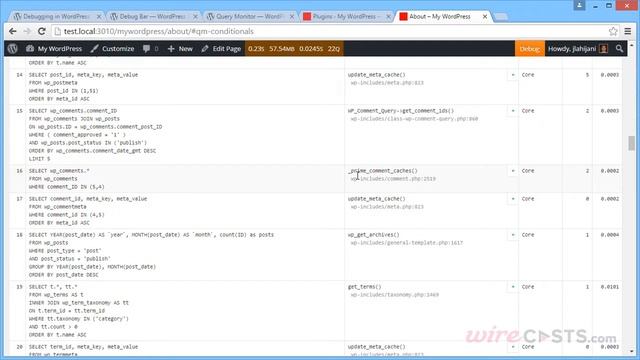Click the scrollbar down arrow
This screenshot has height=360, width=640.
(631, 351)
